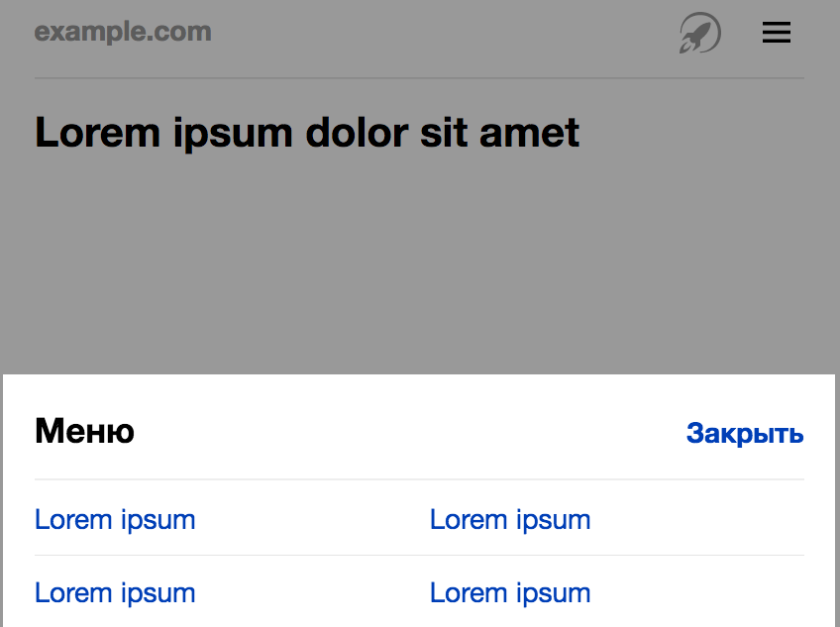Viewport: 840px width, 627px height.
Task: Toggle the menu using the hamburger icon
Action: (x=776, y=34)
